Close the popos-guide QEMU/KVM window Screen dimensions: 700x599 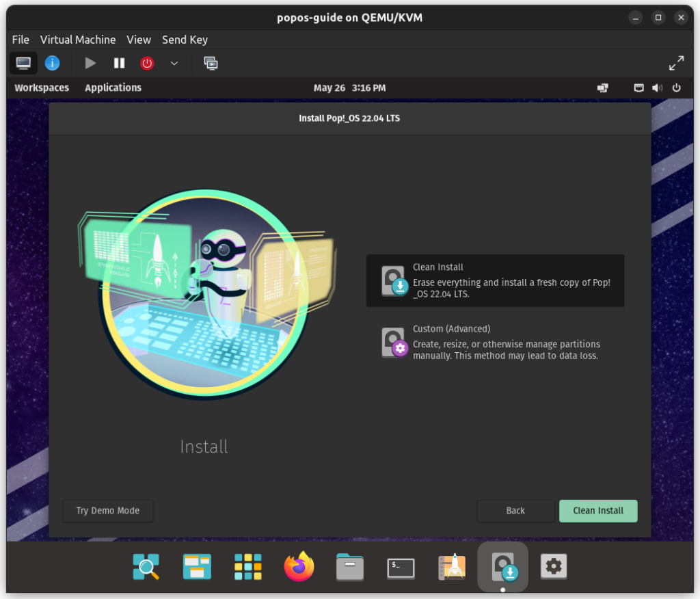pos(681,17)
